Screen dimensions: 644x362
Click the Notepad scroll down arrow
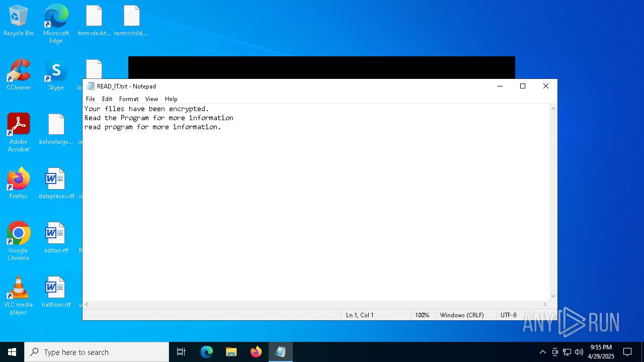(x=553, y=296)
